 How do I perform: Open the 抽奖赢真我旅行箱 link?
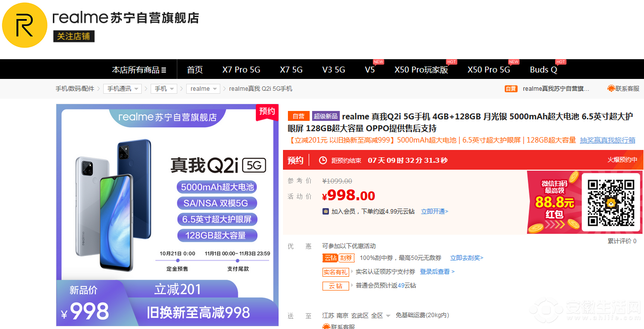coord(607,140)
